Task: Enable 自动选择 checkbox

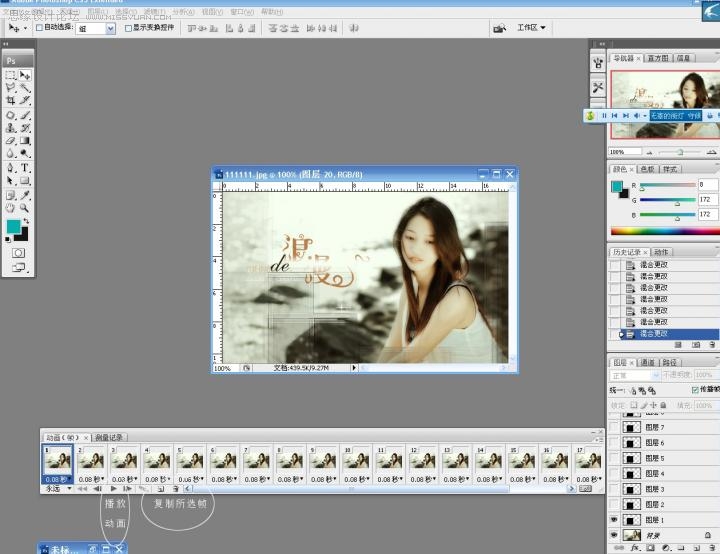Action: pyautogui.click(x=39, y=28)
